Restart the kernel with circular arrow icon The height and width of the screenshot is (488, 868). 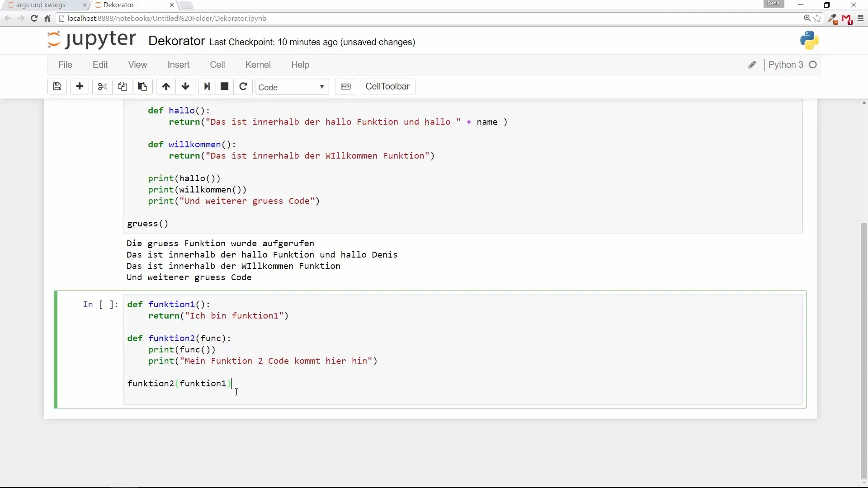243,86
